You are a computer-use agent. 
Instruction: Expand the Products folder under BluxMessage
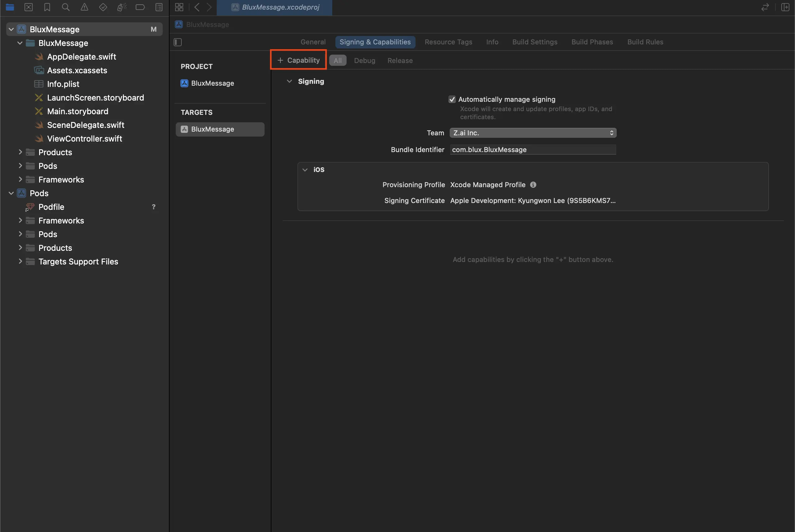point(20,152)
